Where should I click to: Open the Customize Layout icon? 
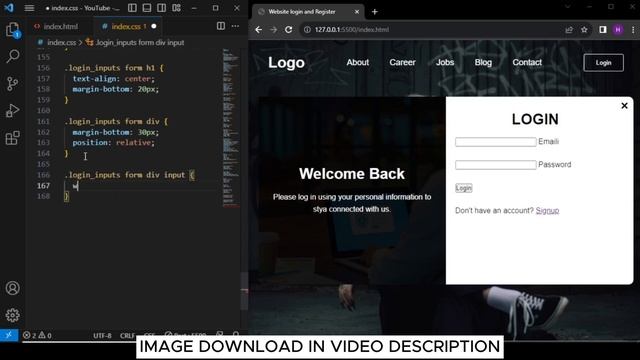coord(176,8)
